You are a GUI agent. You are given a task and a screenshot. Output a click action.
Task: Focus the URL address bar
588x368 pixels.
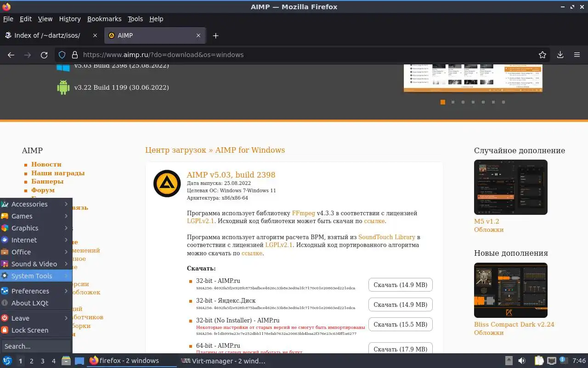[303, 55]
